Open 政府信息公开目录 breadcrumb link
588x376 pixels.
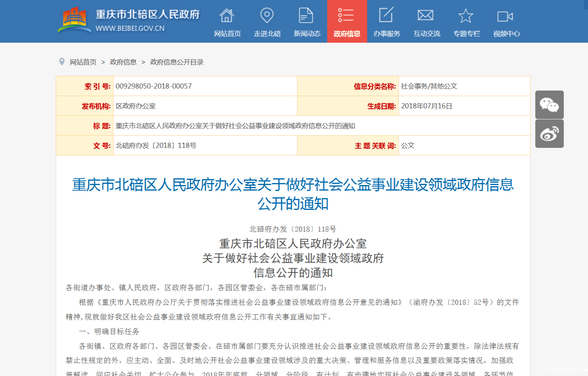pyautogui.click(x=177, y=62)
